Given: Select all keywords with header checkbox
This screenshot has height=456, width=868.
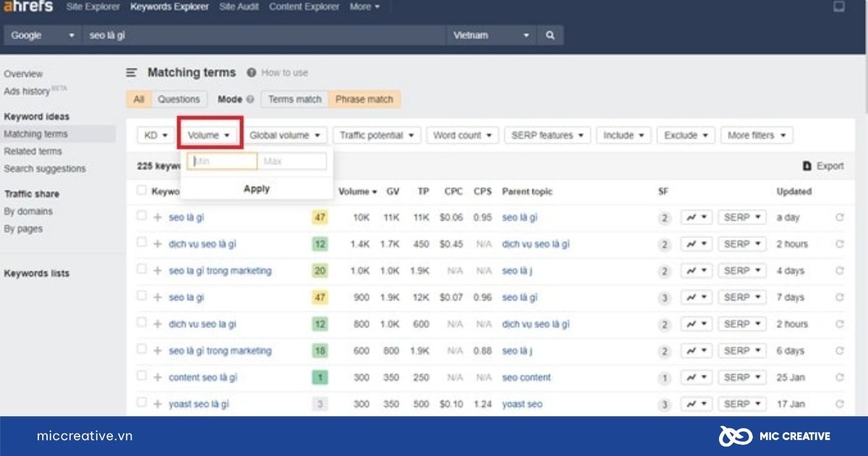Looking at the screenshot, I should (x=142, y=190).
